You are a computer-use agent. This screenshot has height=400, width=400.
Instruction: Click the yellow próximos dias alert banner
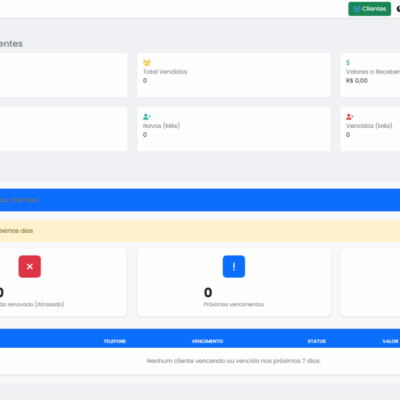click(200, 231)
